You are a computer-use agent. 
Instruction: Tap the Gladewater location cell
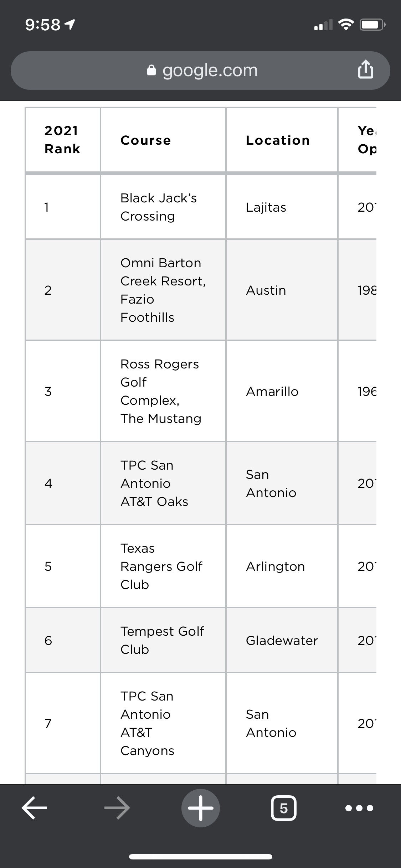(x=282, y=641)
